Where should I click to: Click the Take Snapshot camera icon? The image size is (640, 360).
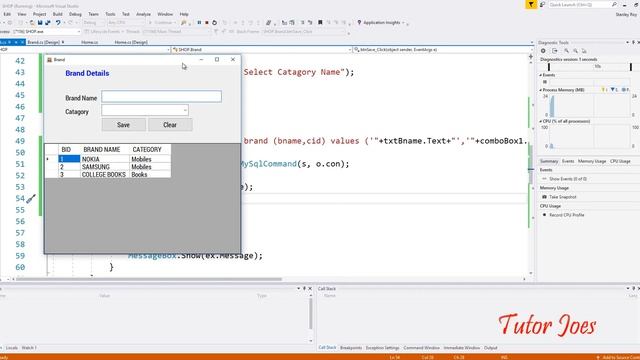pos(544,197)
